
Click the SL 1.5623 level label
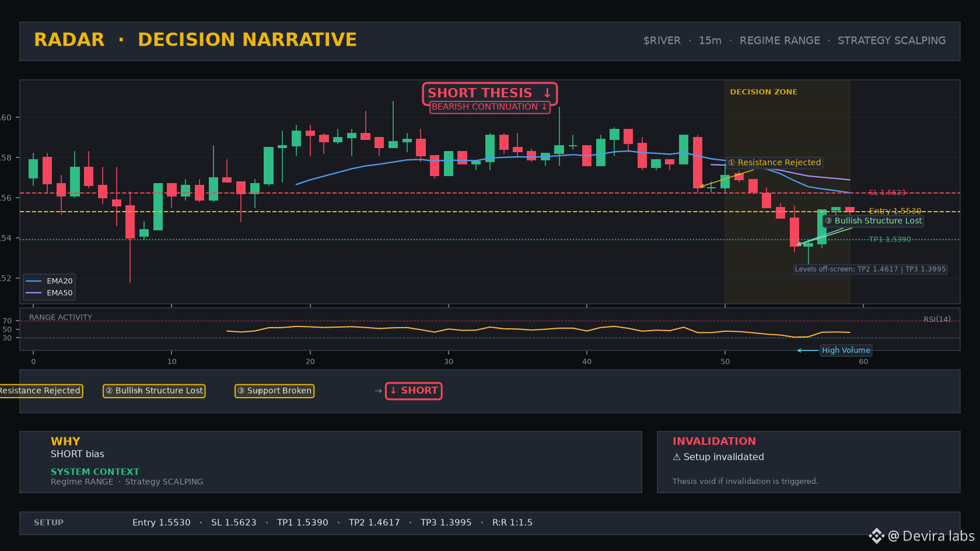887,192
